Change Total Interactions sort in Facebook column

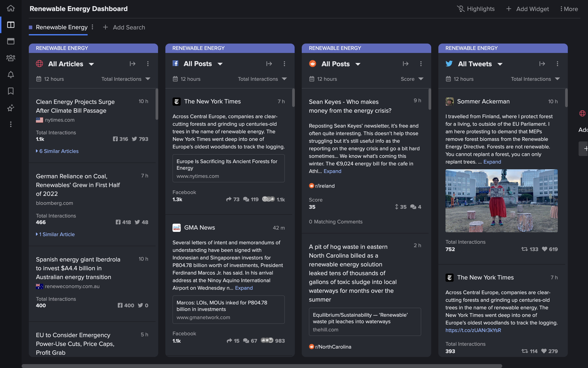point(262,79)
